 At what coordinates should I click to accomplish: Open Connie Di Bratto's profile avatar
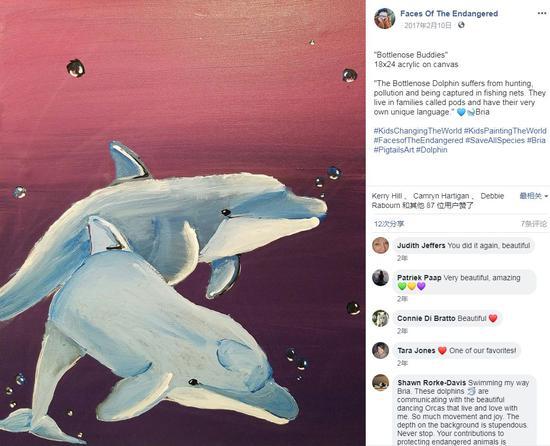[381, 318]
